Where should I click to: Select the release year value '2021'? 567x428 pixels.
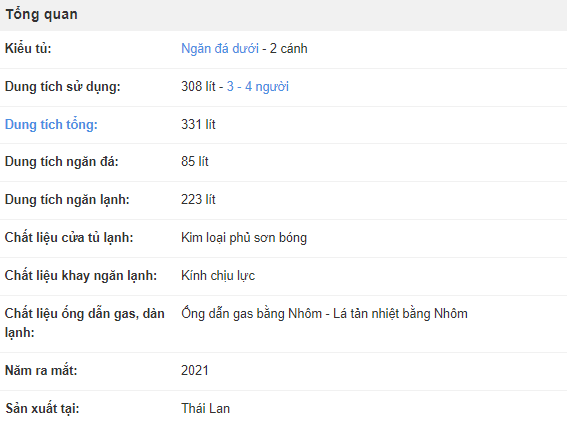tap(195, 370)
